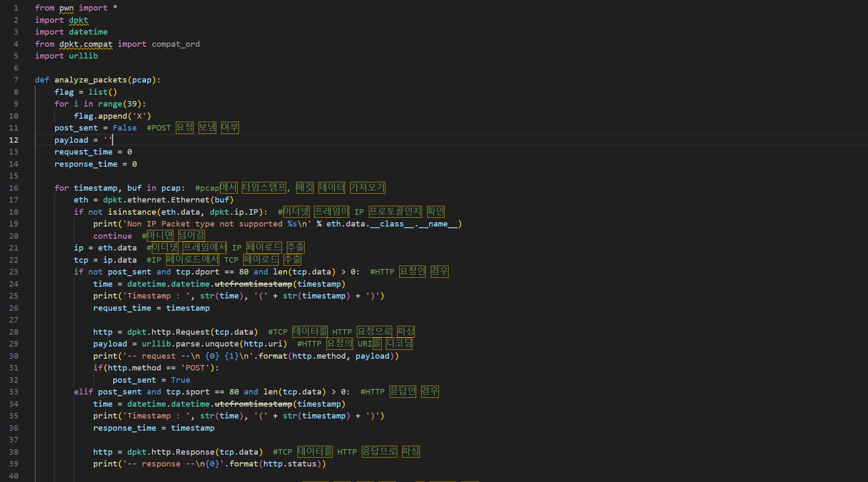Click the Request class name on line 28
Screen dimensions: 868x482
pyautogui.click(x=192, y=332)
